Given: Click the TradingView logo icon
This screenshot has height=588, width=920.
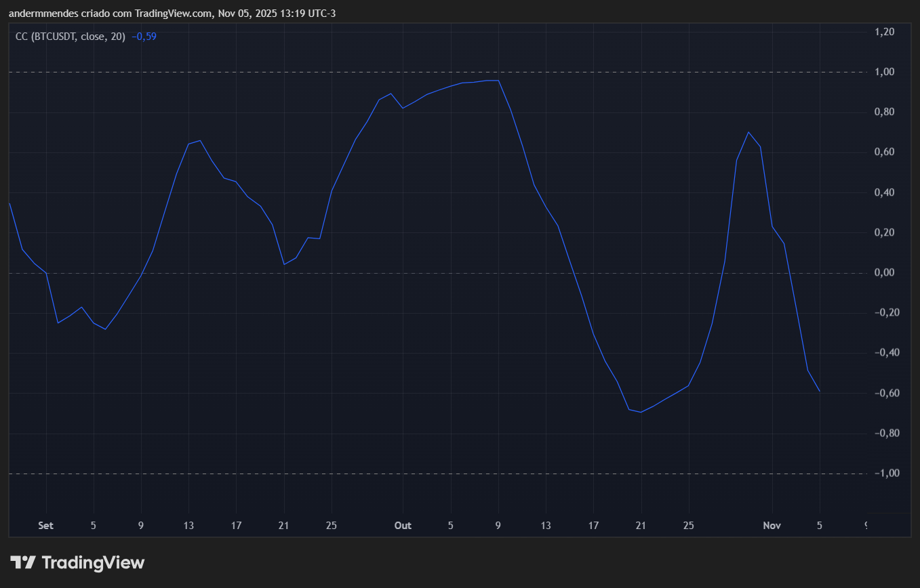Looking at the screenshot, I should pyautogui.click(x=24, y=562).
